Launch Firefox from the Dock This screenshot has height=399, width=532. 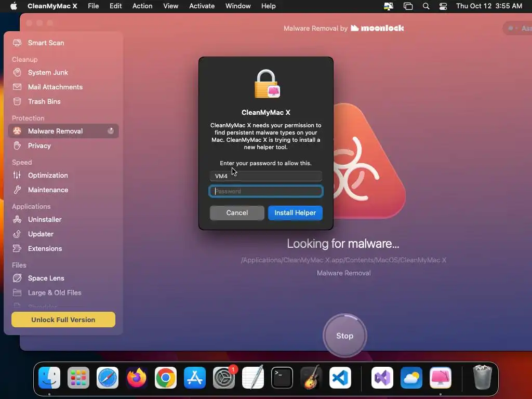pyautogui.click(x=137, y=378)
